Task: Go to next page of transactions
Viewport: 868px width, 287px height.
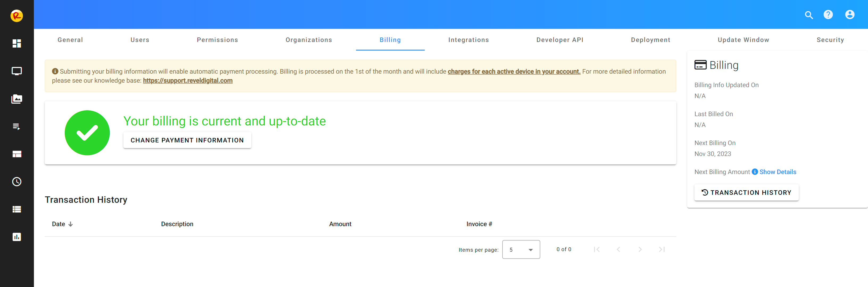Action: click(x=640, y=249)
